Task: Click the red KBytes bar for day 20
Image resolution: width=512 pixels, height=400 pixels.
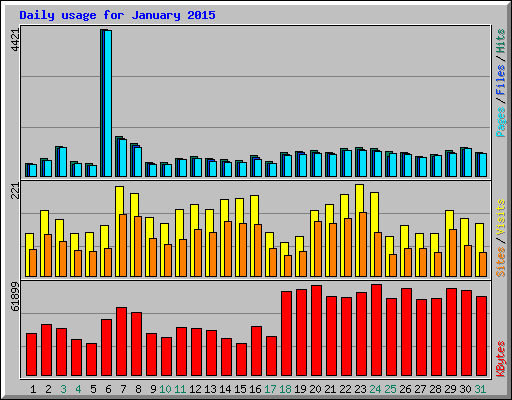Action: click(316, 330)
